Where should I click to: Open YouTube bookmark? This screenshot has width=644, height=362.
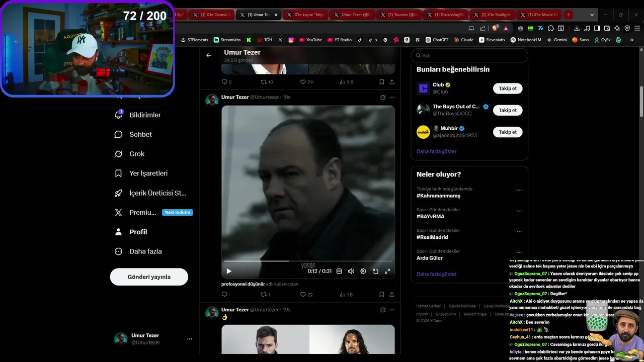(310, 40)
